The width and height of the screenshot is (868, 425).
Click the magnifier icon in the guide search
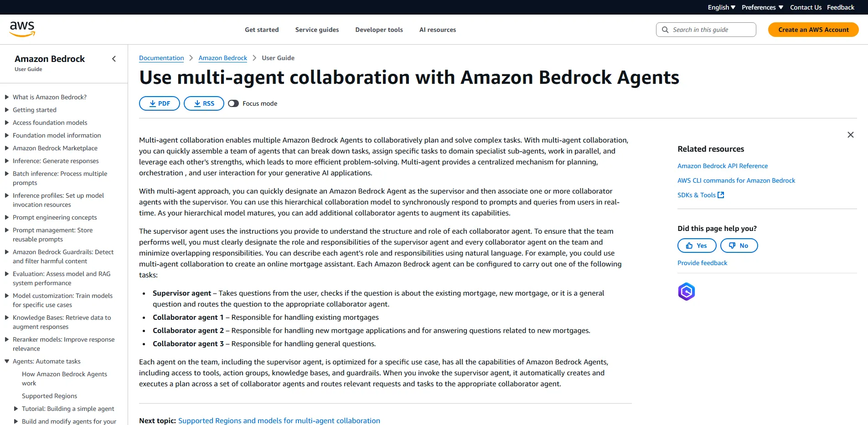click(x=666, y=29)
